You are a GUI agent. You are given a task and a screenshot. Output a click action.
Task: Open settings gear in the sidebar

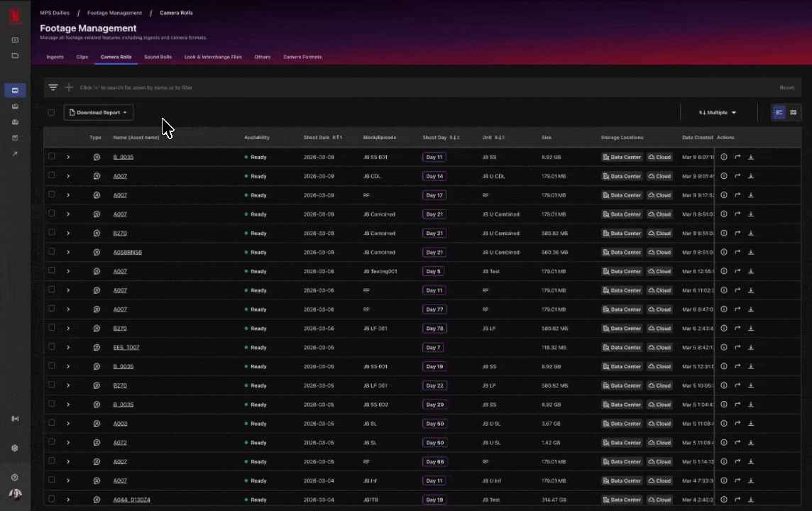pyautogui.click(x=15, y=449)
